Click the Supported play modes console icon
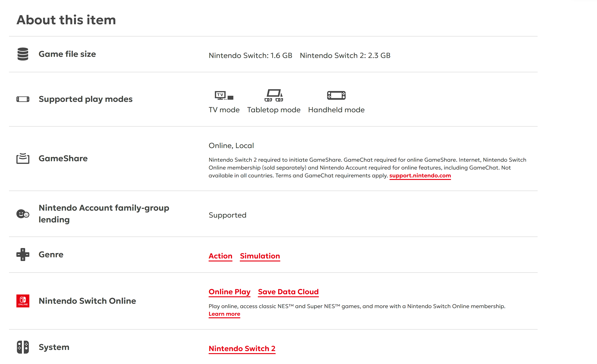Viewport: 597px width, 364px height. tap(23, 99)
